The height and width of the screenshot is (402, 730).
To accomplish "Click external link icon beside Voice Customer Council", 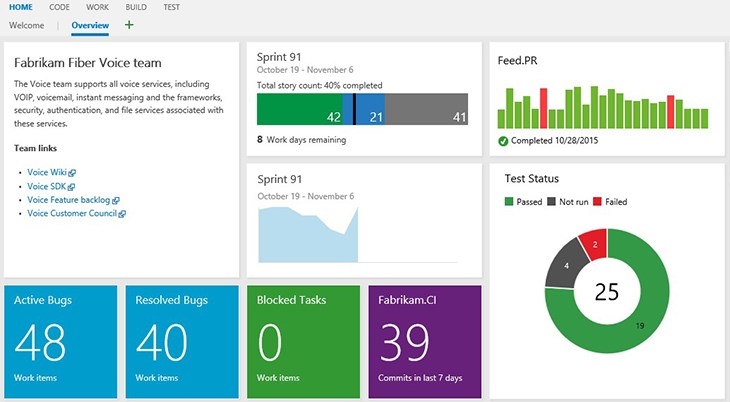I will tap(122, 214).
